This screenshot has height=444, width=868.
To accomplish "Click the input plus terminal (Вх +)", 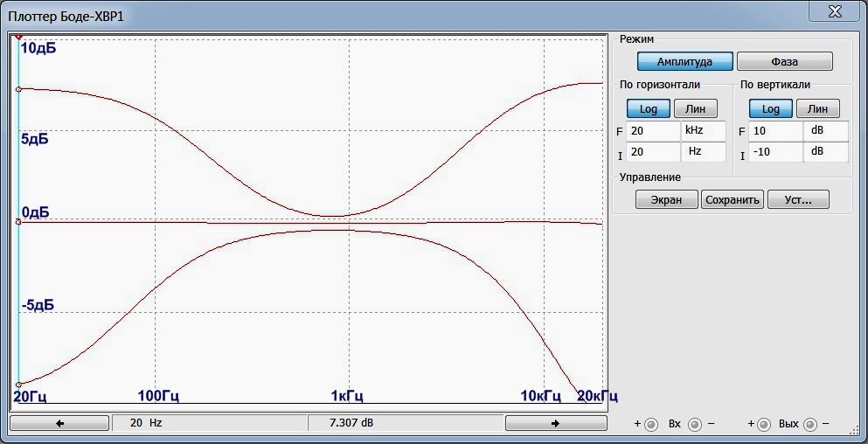I will [x=651, y=424].
